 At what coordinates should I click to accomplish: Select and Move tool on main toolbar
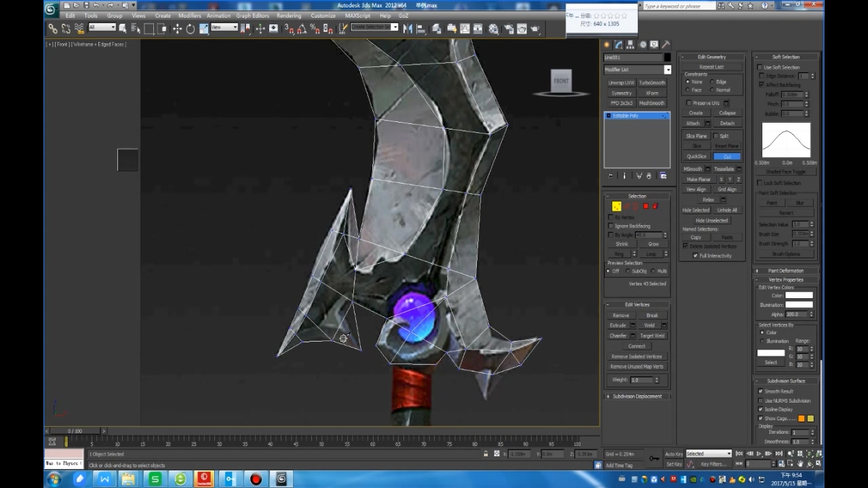178,28
